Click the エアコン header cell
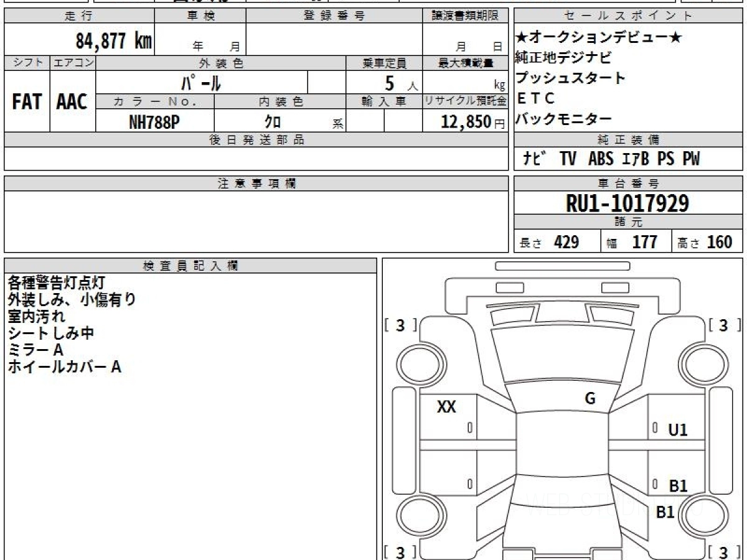Viewport: 747px width, 560px height. tap(73, 63)
